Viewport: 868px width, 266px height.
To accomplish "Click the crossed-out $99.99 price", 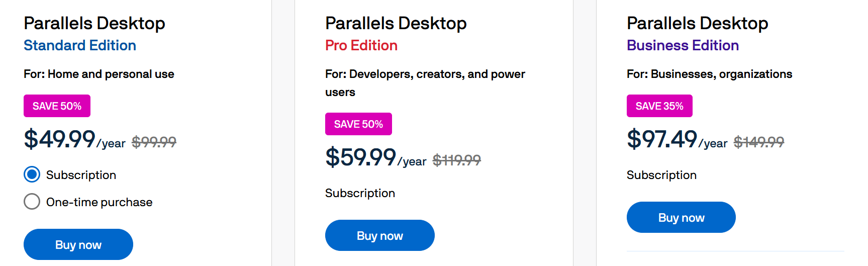I will 154,142.
